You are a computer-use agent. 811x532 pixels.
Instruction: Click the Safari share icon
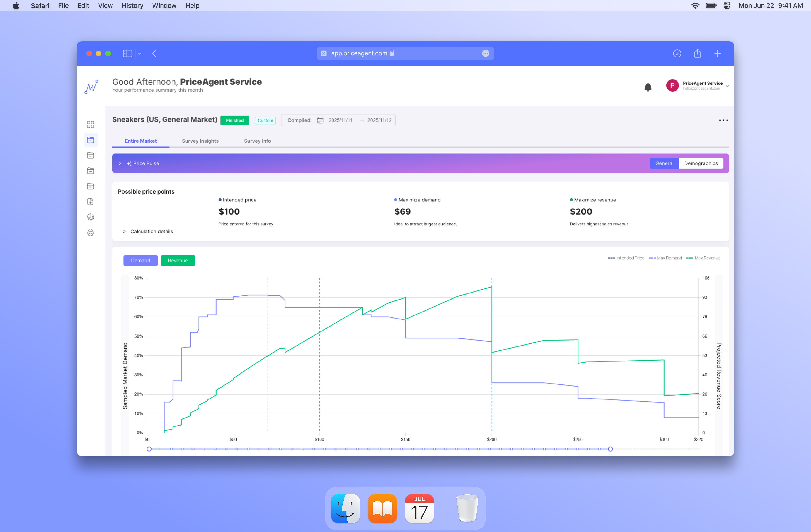[x=697, y=53]
